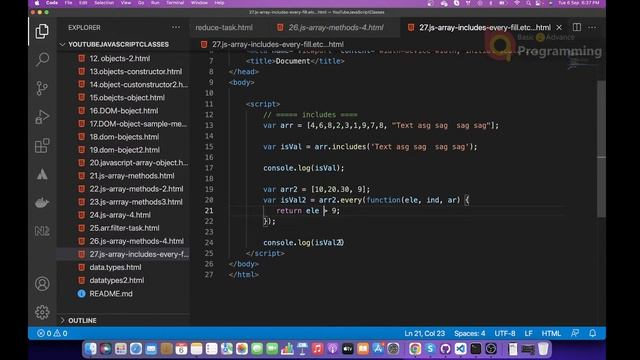Viewport: 640px width, 360px height.
Task: Open the Accounts icon in activity bar
Action: (42, 284)
